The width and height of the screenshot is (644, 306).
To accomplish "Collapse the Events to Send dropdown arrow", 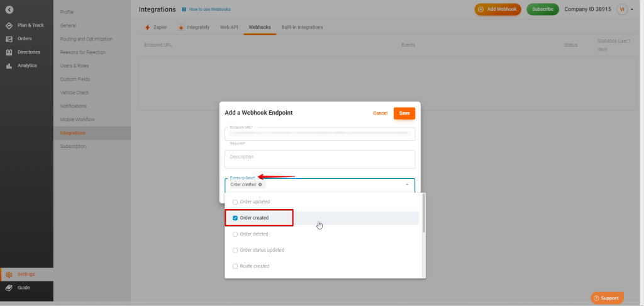I will [x=407, y=184].
